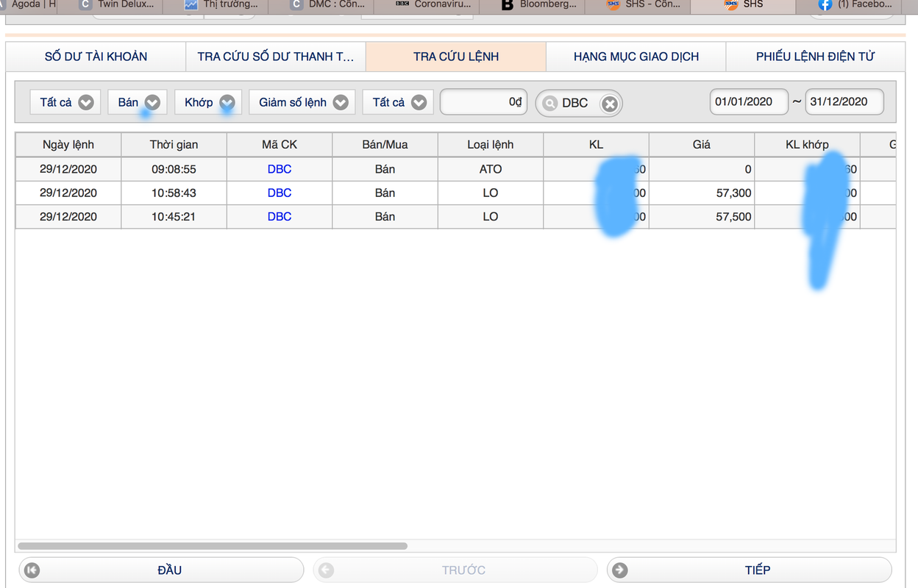Image resolution: width=918 pixels, height=588 pixels.
Task: Click the magnifier search icon beside DBC
Action: click(549, 104)
